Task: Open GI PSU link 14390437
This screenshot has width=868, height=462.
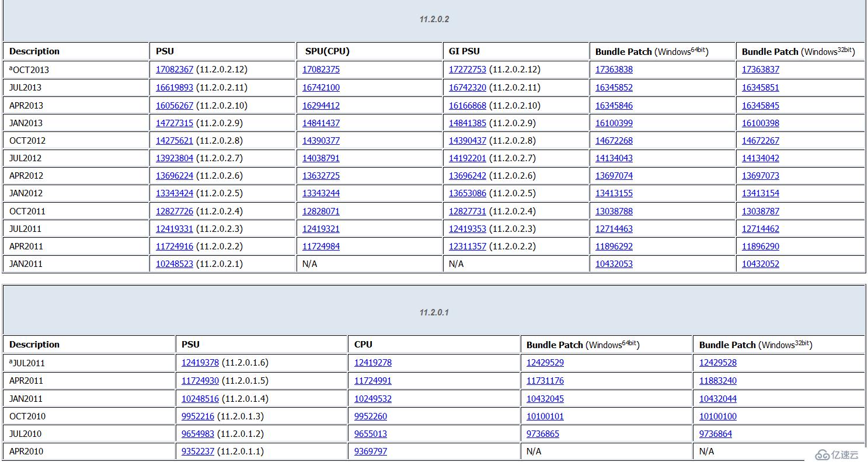Action: coord(468,141)
